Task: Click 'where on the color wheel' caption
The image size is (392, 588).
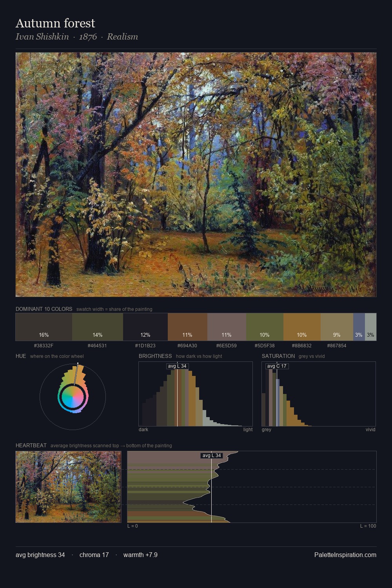Action: tap(57, 356)
